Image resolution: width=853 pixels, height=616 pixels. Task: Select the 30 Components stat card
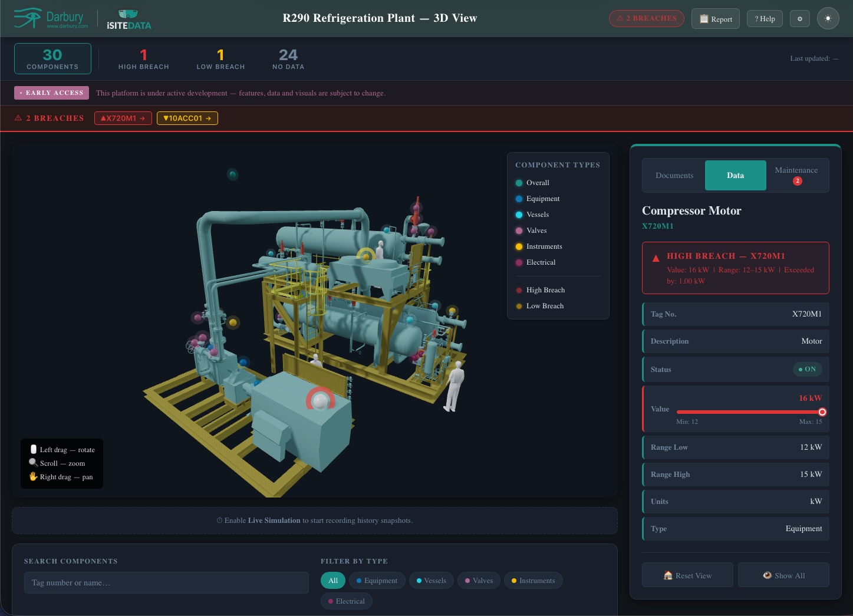52,59
